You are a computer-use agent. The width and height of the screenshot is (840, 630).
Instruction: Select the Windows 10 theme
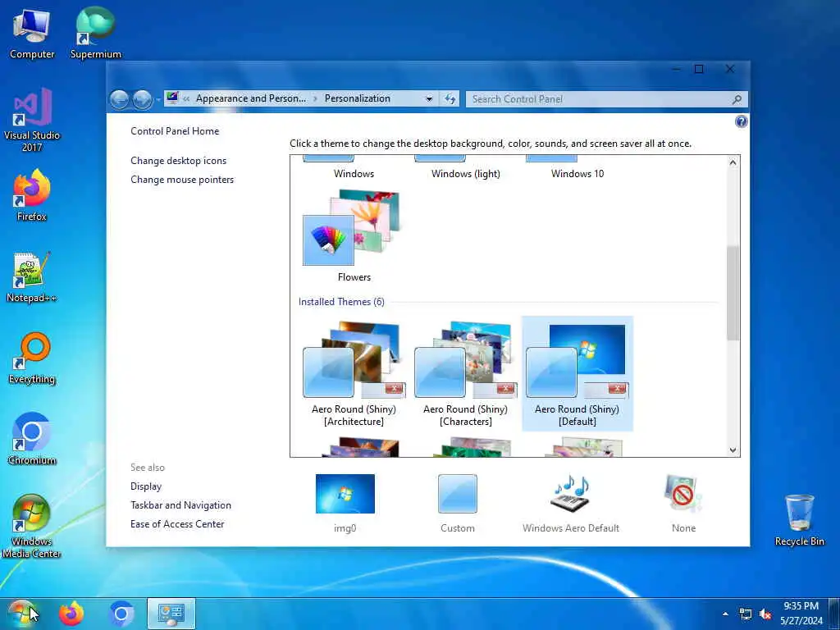tap(577, 168)
